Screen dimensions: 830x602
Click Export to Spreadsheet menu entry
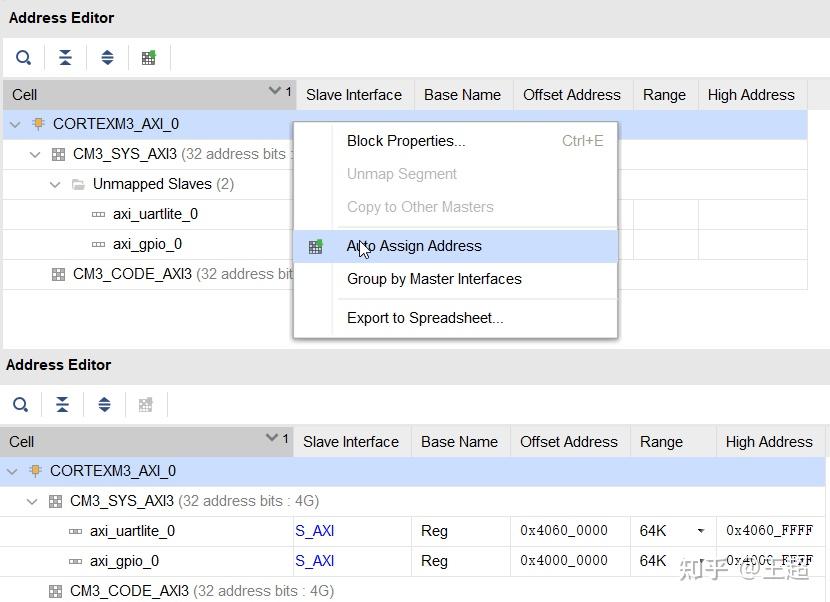click(425, 318)
